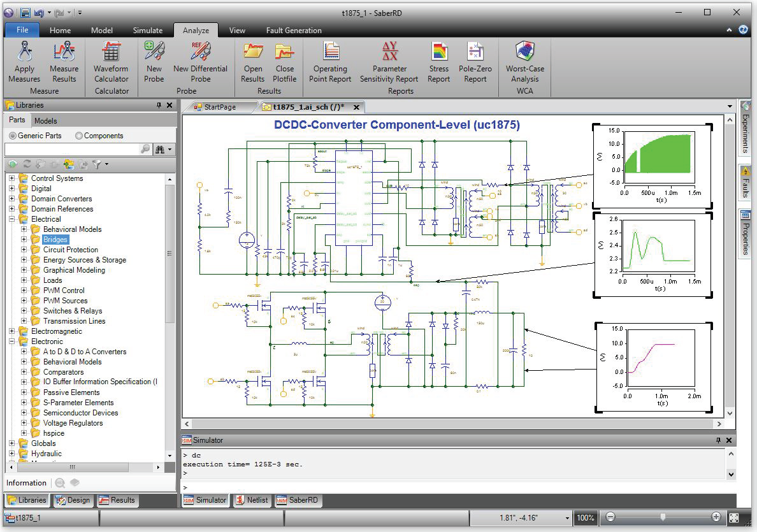Screen dimensions: 757x532
Task: Select the Generic Parts radio button
Action: click(x=13, y=136)
